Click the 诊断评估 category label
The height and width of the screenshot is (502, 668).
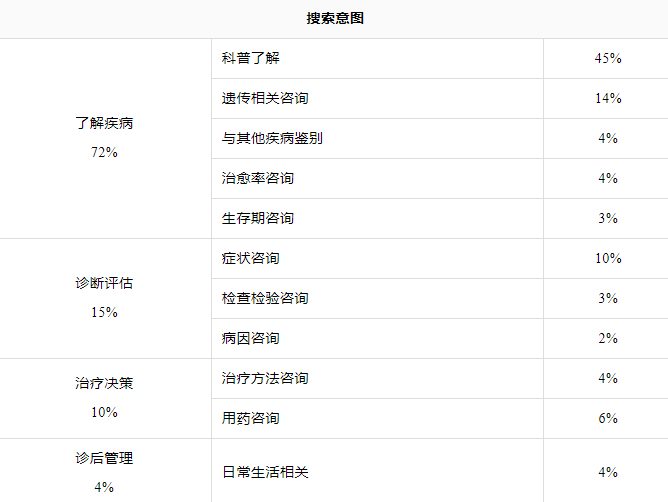tap(104, 283)
